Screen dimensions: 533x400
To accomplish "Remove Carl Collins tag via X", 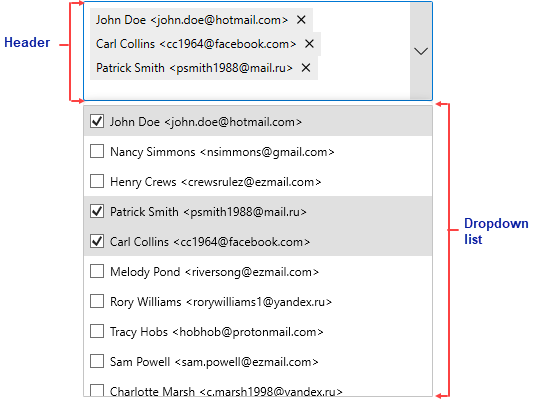I will point(309,44).
